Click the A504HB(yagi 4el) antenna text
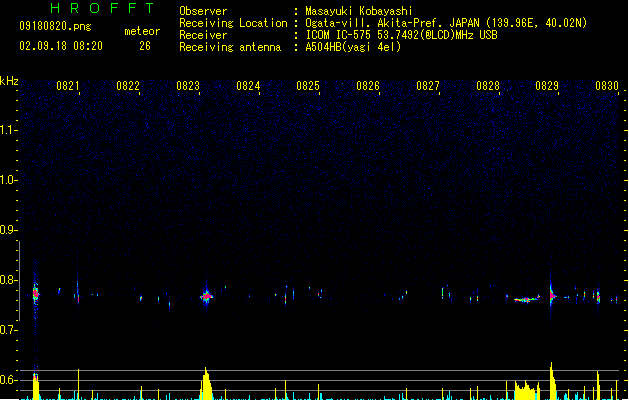Screen dimensions: 629x400 (x=353, y=47)
